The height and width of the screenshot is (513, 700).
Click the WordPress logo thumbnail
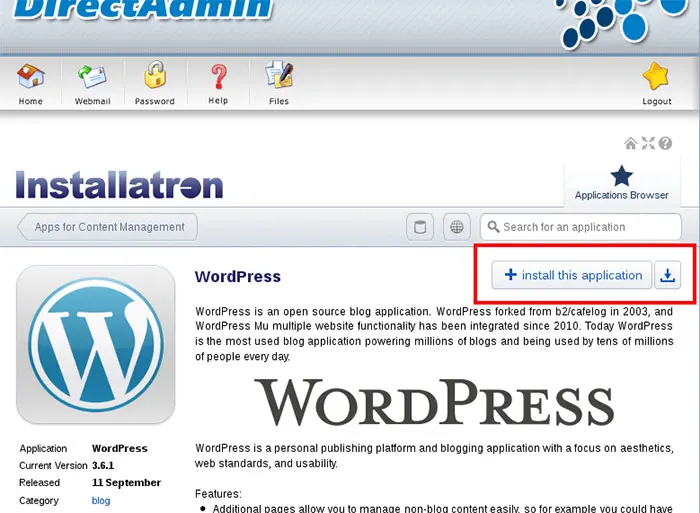[96, 345]
